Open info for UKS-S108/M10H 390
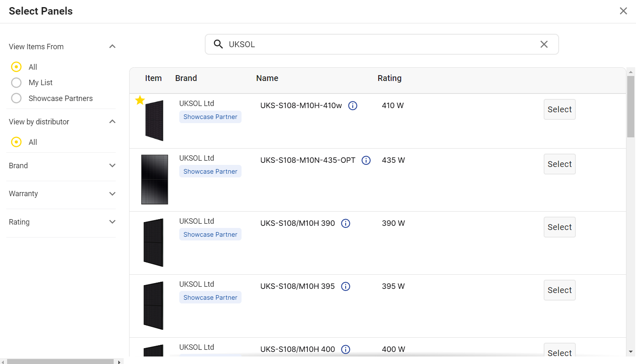This screenshot has height=364, width=636. pyautogui.click(x=346, y=223)
